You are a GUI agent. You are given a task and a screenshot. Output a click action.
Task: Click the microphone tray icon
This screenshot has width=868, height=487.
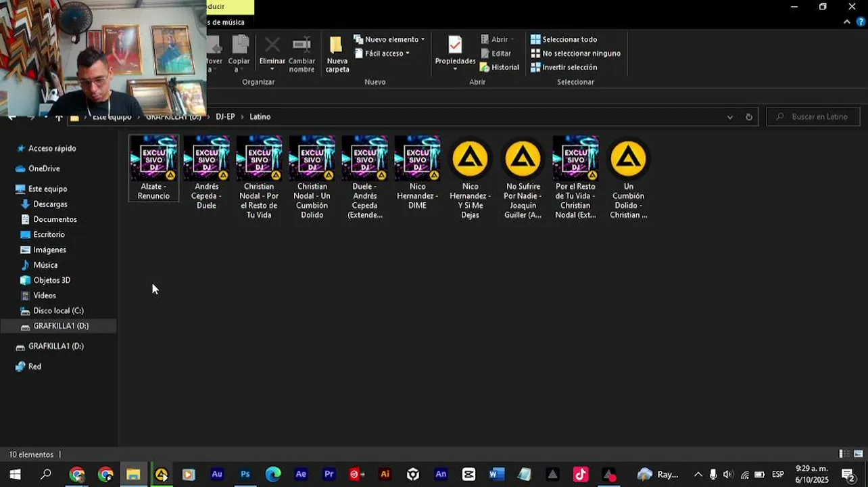[713, 475]
